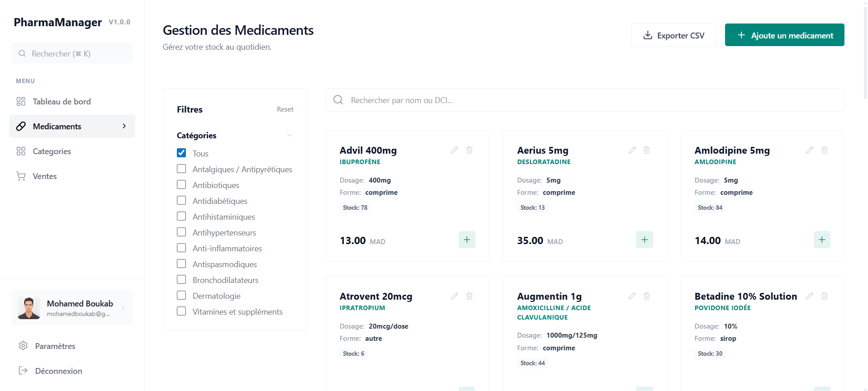Click the Ventes shopping cart icon
Image resolution: width=868 pixels, height=391 pixels.
(21, 176)
